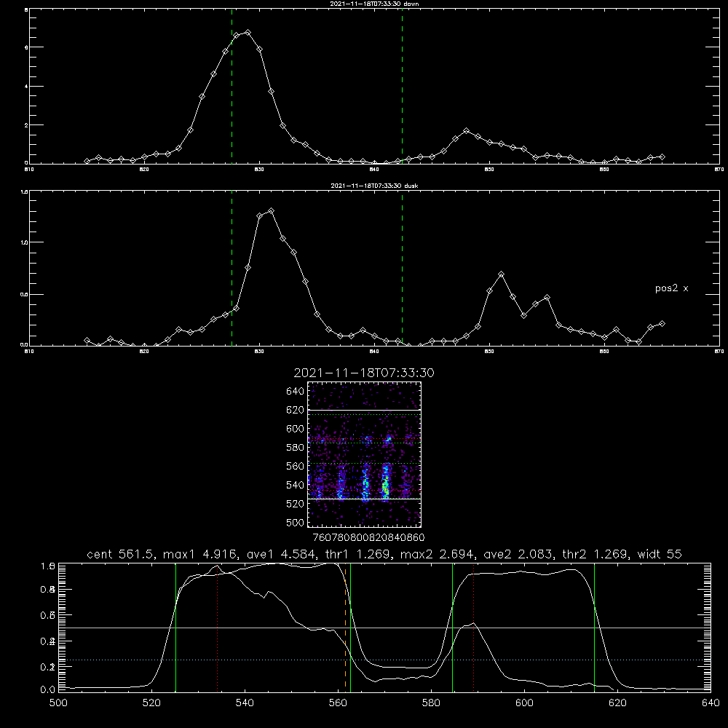
Task: Click the 'pos2 x' label in dusk plot
Action: (x=671, y=288)
